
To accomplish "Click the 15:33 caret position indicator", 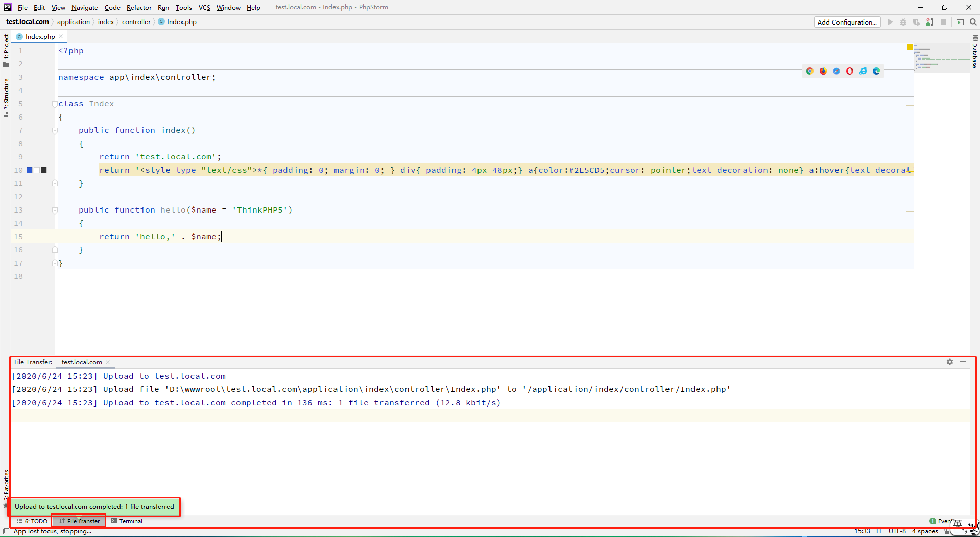I will tap(862, 531).
